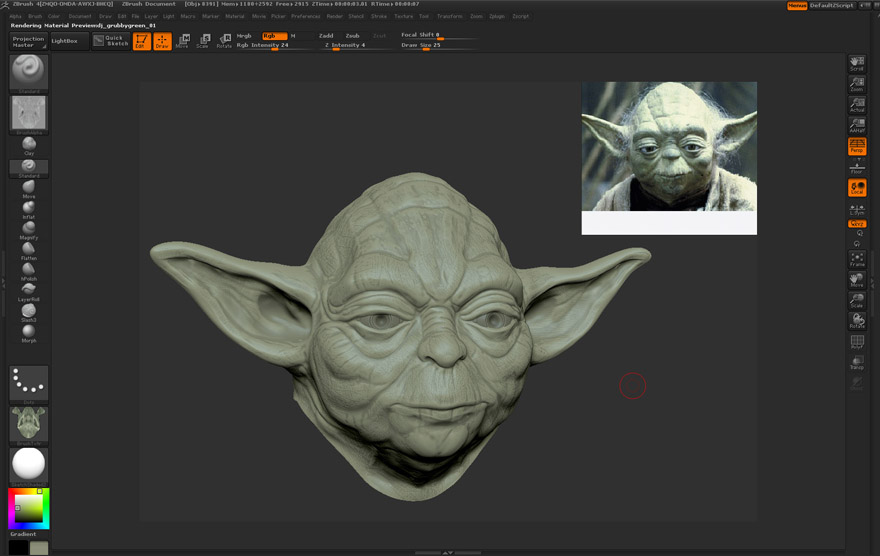The height and width of the screenshot is (556, 880).
Task: Select the LayerRoll brush
Action: [29, 292]
